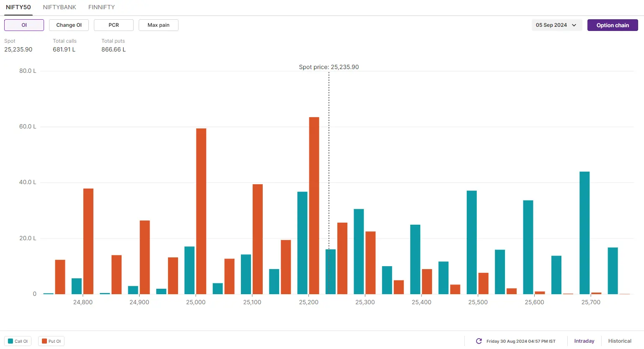Click the Spot value 25,235.90

[x=18, y=49]
